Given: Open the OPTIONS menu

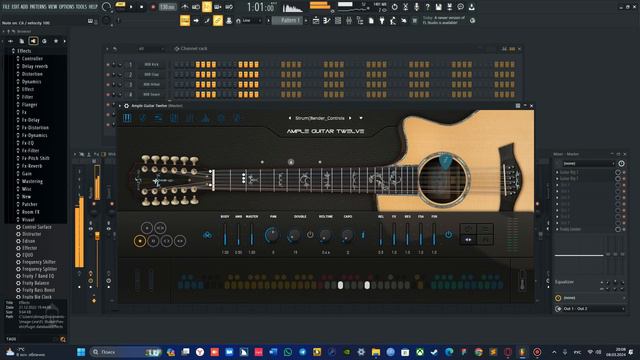Looking at the screenshot, I should click(67, 7).
